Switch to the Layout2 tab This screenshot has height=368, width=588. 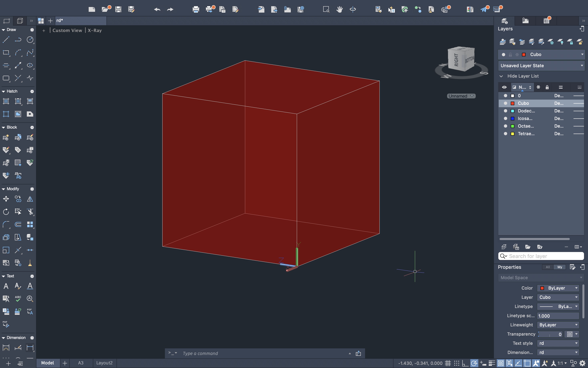(x=104, y=363)
